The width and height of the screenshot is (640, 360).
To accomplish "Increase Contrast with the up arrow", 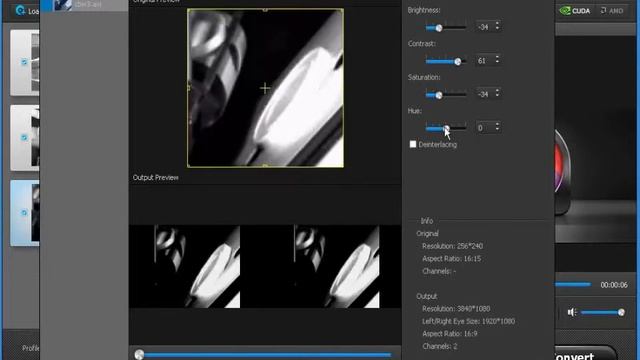I will pyautogui.click(x=497, y=58).
